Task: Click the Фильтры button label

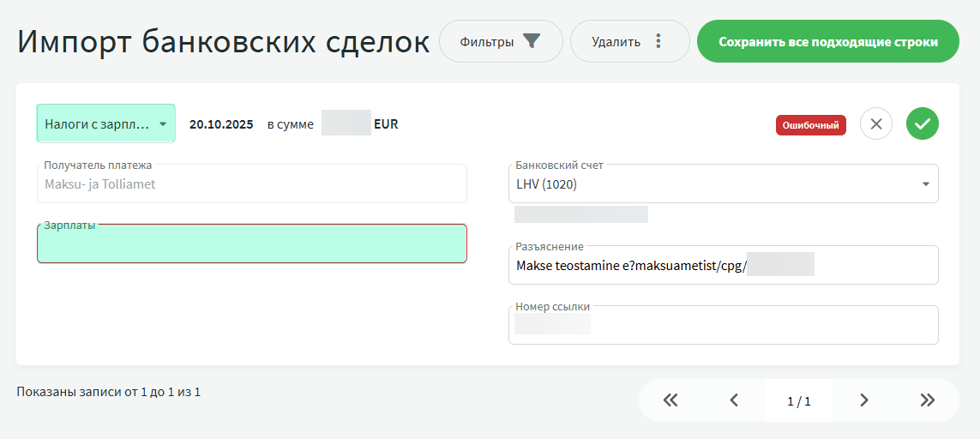Action: click(x=486, y=41)
